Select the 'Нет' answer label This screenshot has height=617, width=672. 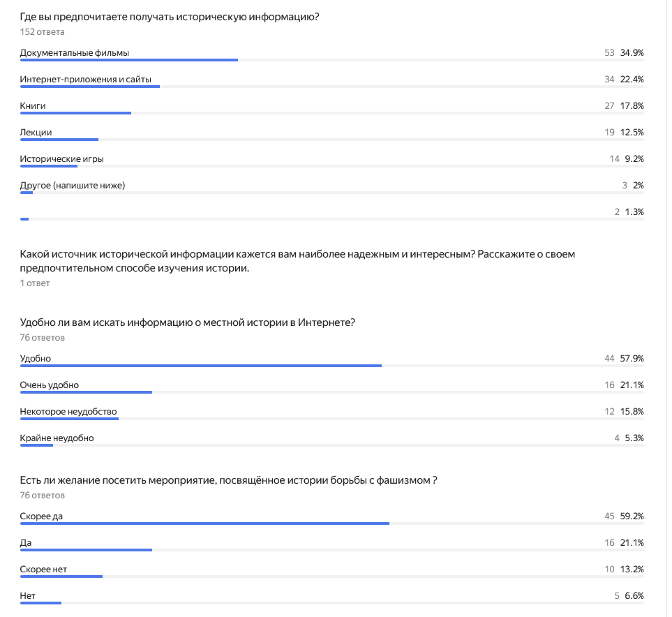tap(28, 595)
